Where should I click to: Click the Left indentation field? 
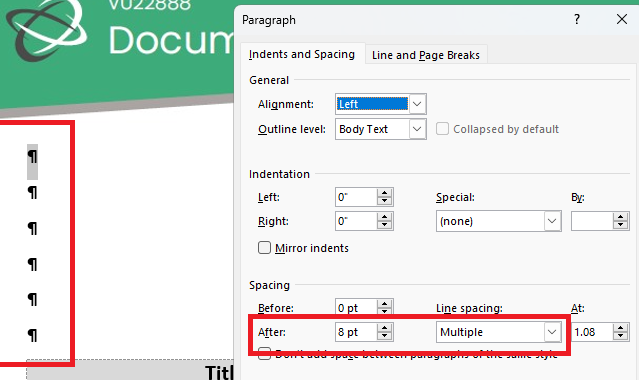coord(356,197)
